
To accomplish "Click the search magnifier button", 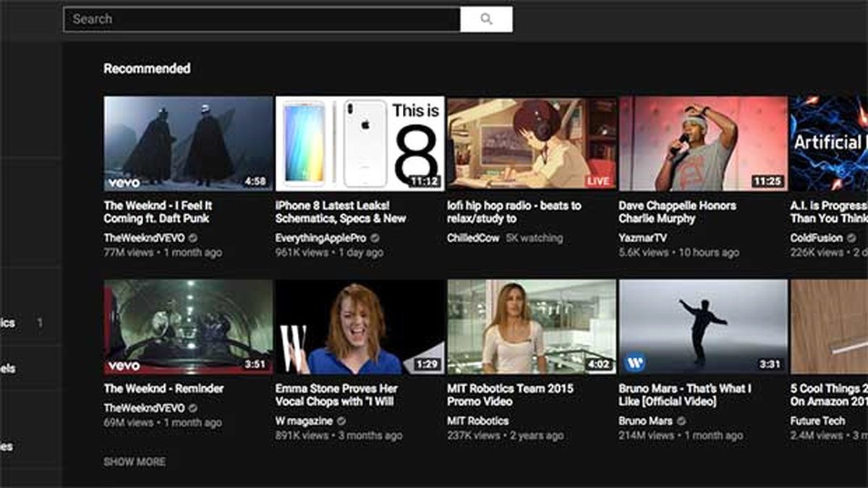I will 486,20.
